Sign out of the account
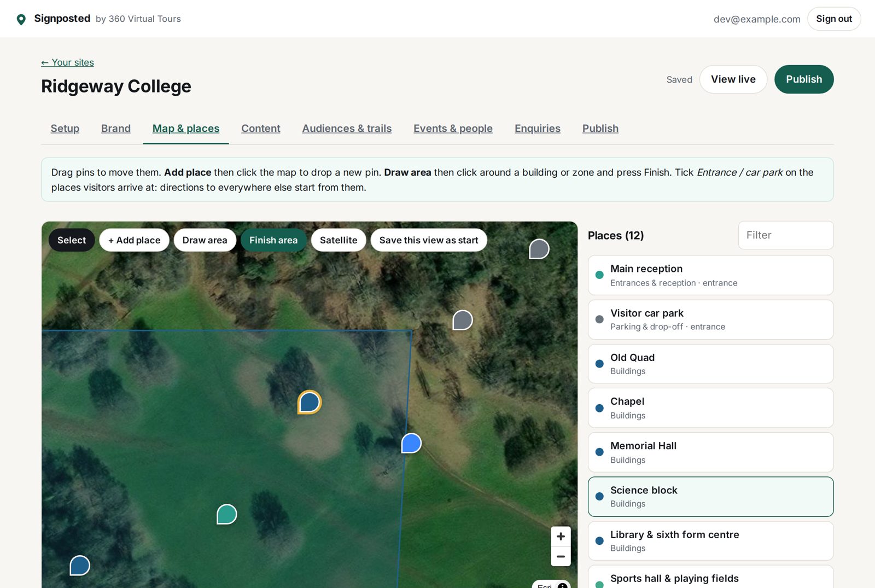The height and width of the screenshot is (588, 875). click(x=834, y=19)
